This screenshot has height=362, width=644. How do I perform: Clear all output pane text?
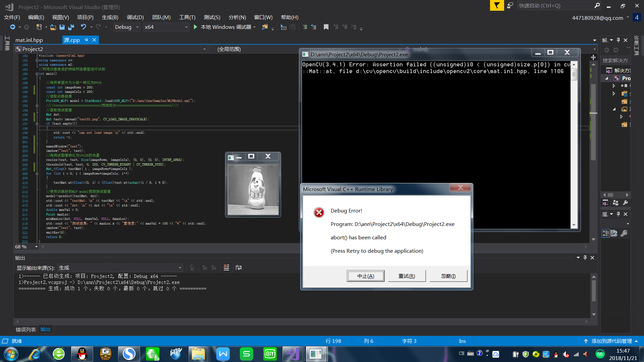pyautogui.click(x=226, y=267)
